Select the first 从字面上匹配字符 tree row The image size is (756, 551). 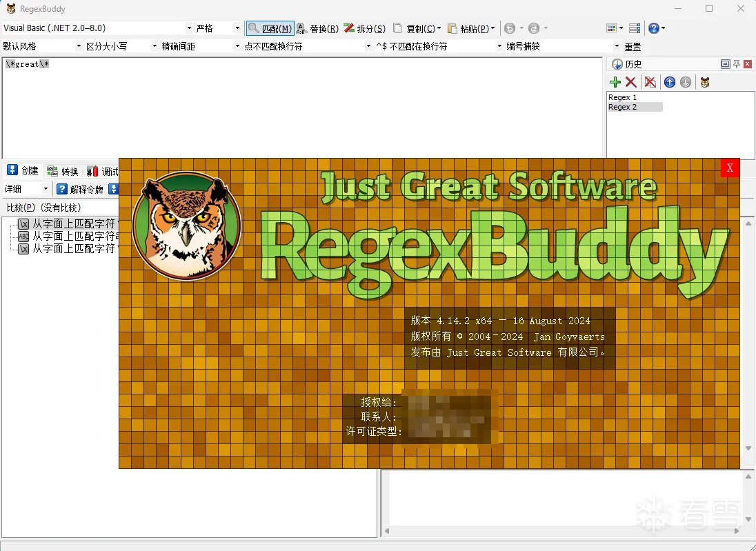click(68, 223)
